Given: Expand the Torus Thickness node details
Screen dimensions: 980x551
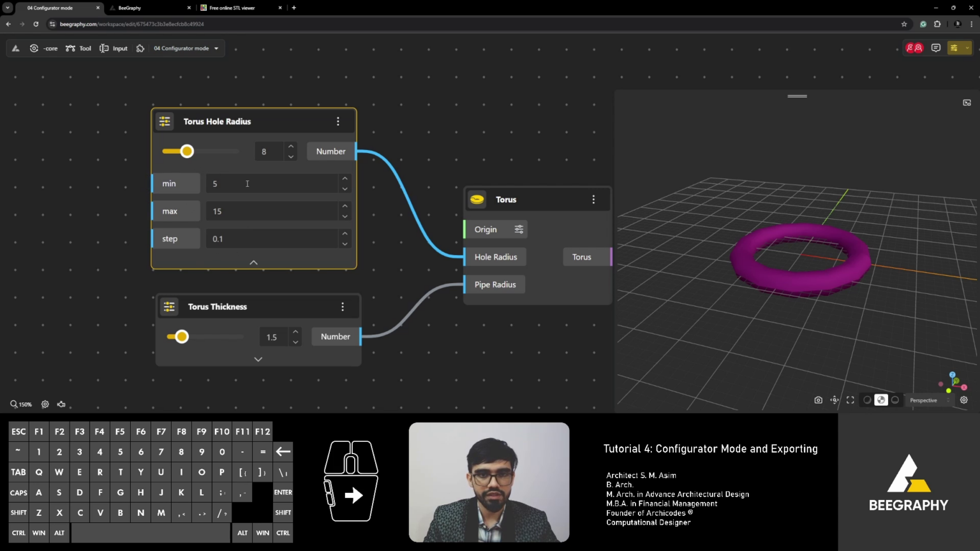Looking at the screenshot, I should pyautogui.click(x=258, y=359).
